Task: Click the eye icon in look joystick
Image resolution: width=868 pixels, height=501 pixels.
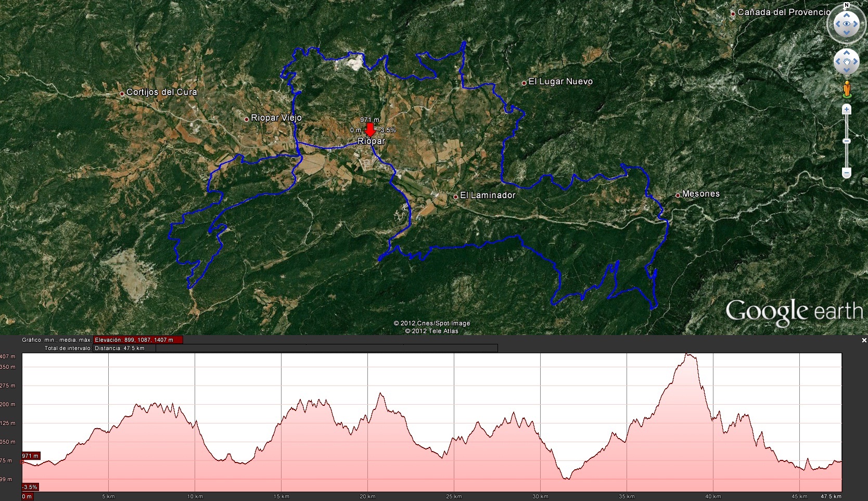Action: (847, 24)
